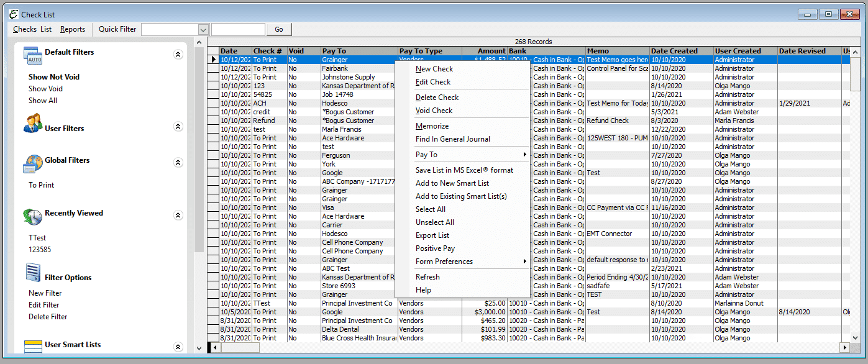Sort by the Check # column header
The width and height of the screenshot is (868, 364).
[270, 51]
